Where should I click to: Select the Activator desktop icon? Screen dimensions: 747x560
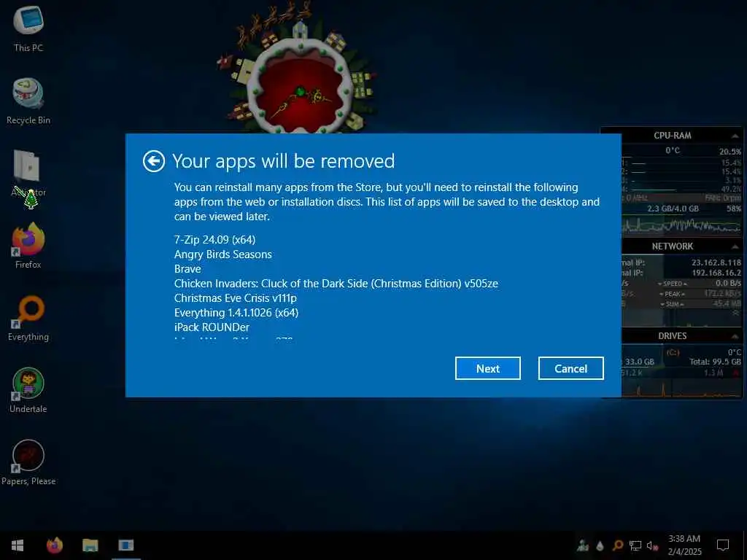pyautogui.click(x=28, y=174)
